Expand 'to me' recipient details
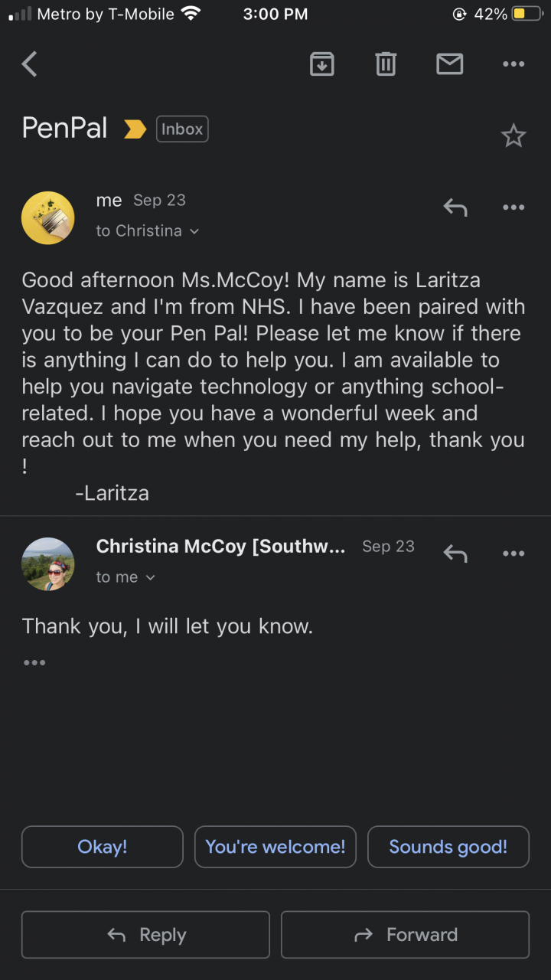Image resolution: width=551 pixels, height=980 pixels. [x=126, y=577]
